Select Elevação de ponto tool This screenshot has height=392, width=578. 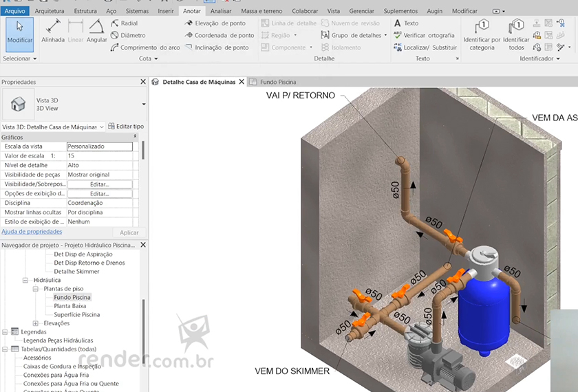215,23
